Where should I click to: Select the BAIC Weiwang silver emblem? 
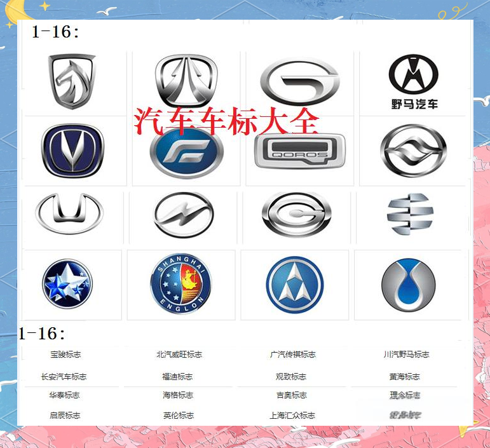186,81
